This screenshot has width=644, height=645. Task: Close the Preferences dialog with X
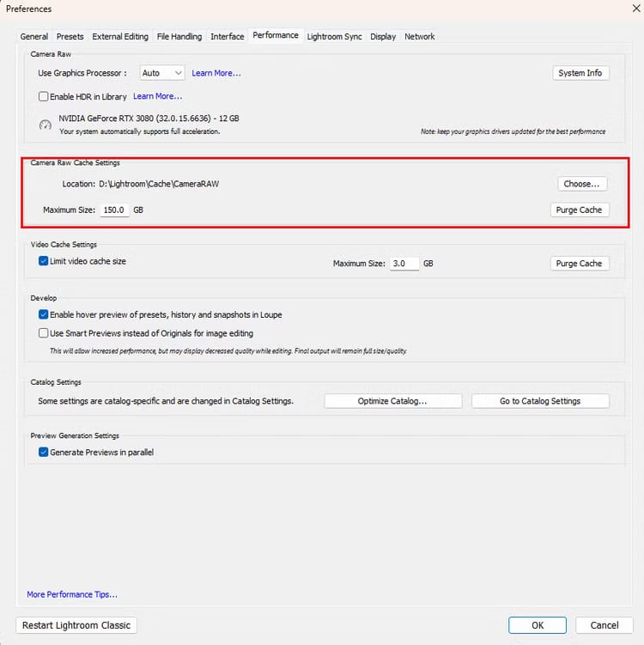coord(636,9)
